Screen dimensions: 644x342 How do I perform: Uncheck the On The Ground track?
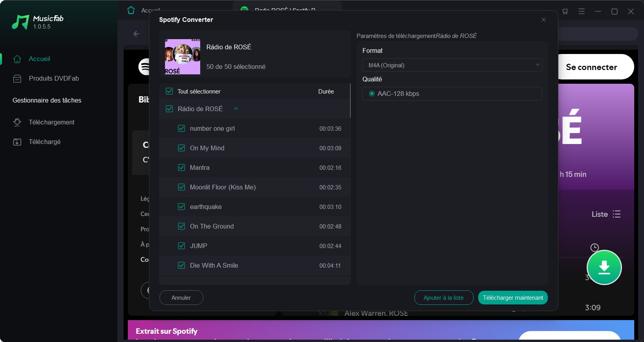[x=181, y=226]
